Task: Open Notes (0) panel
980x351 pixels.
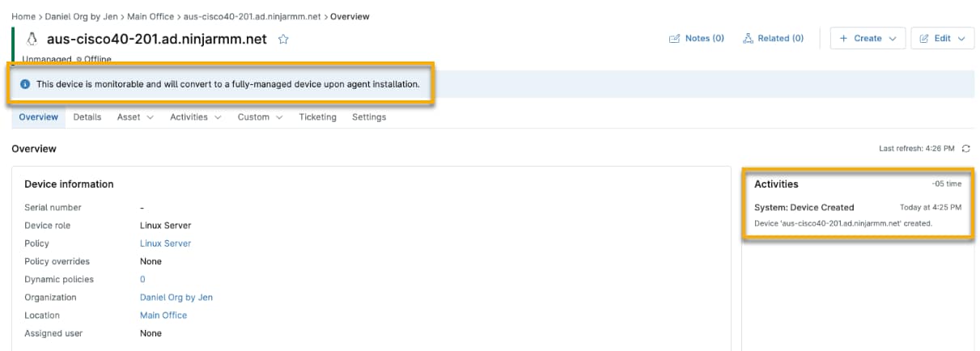Action: [696, 38]
